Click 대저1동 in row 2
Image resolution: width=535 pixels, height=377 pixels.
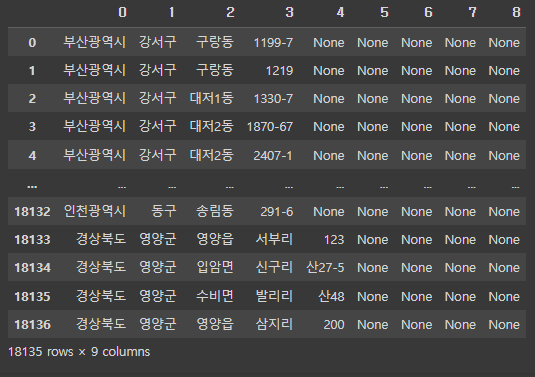tap(212, 99)
